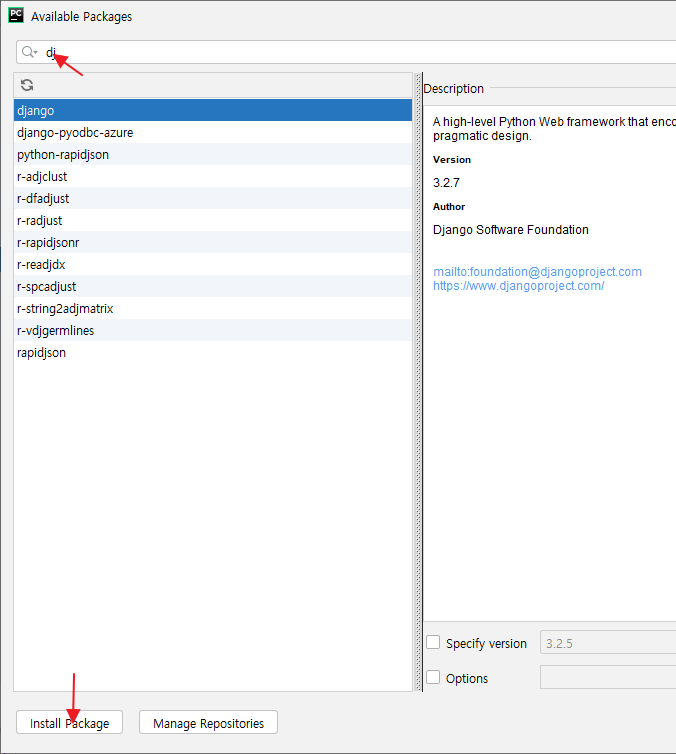This screenshot has width=676, height=754.
Task: Select the r-readjdx package
Action: pos(213,264)
